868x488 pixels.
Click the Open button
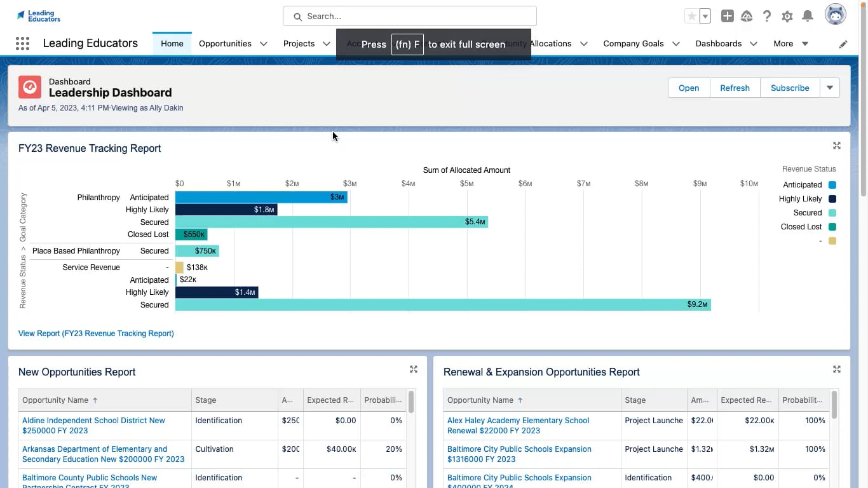click(689, 88)
